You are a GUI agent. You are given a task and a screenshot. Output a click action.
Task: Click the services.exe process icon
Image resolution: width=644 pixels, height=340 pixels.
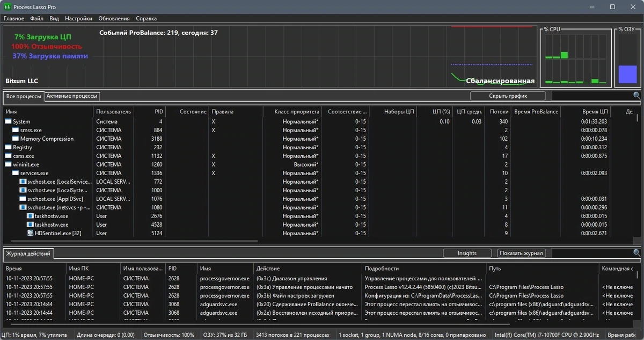point(16,173)
